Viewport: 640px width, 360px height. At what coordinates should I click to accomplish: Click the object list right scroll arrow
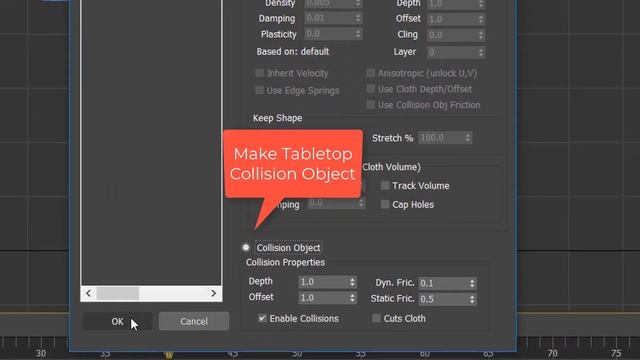(213, 293)
